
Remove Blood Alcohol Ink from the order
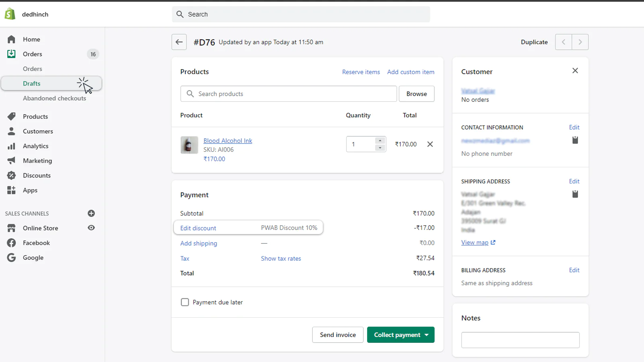[x=430, y=144]
